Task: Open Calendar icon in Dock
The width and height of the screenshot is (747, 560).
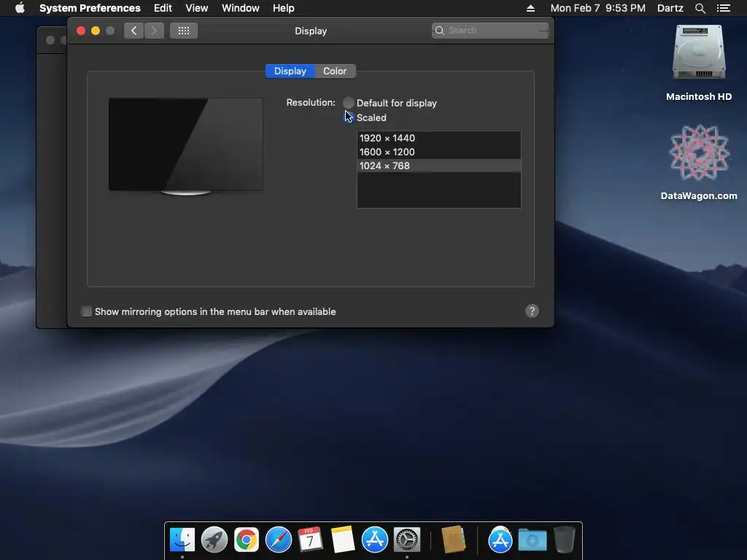Action: [x=310, y=540]
